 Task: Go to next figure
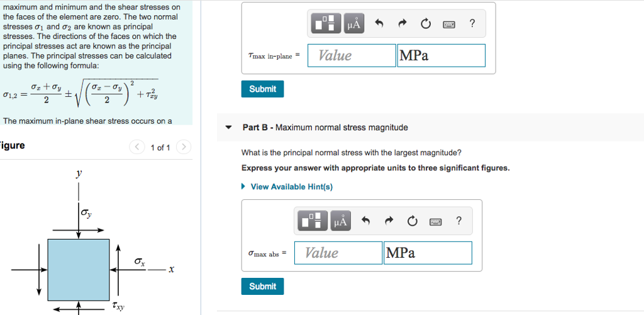coord(184,146)
